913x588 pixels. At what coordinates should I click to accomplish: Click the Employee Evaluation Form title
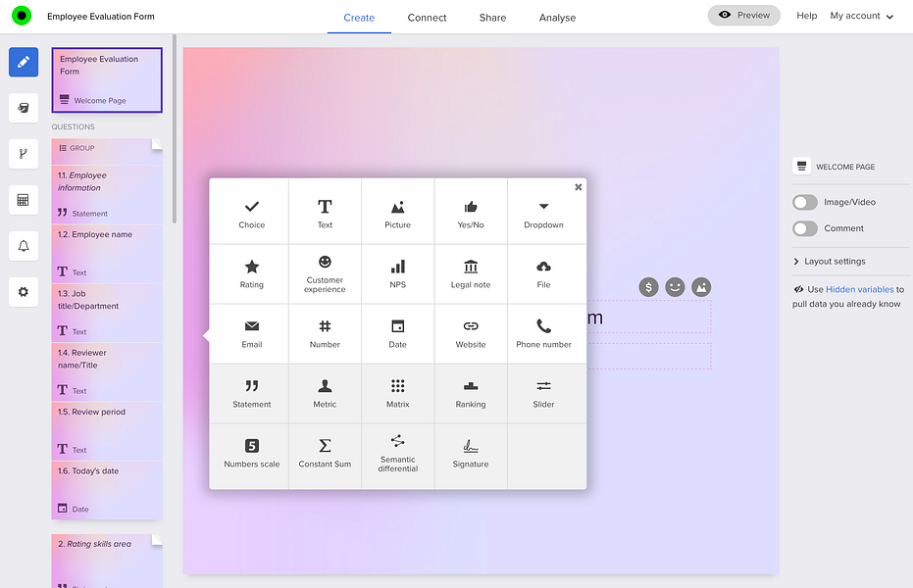101,17
